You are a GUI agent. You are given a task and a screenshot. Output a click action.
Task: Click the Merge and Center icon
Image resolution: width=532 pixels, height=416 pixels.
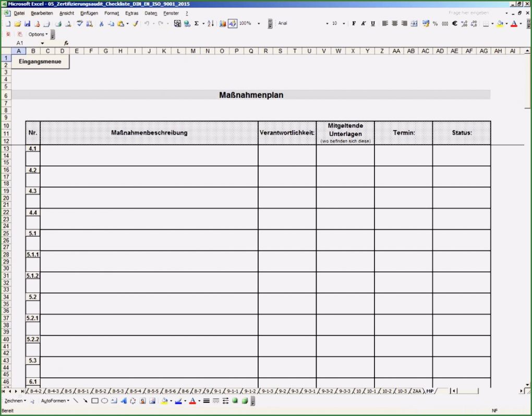tap(414, 23)
